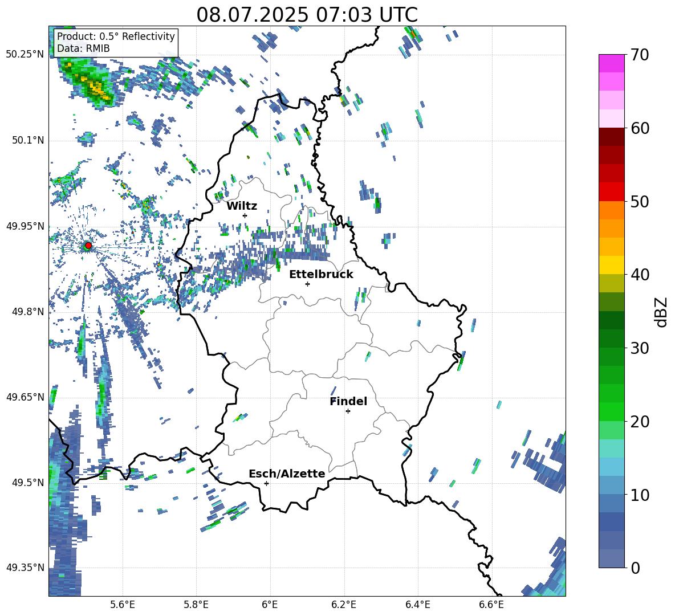Click the Ettelbruck station cross marker

pyautogui.click(x=307, y=284)
